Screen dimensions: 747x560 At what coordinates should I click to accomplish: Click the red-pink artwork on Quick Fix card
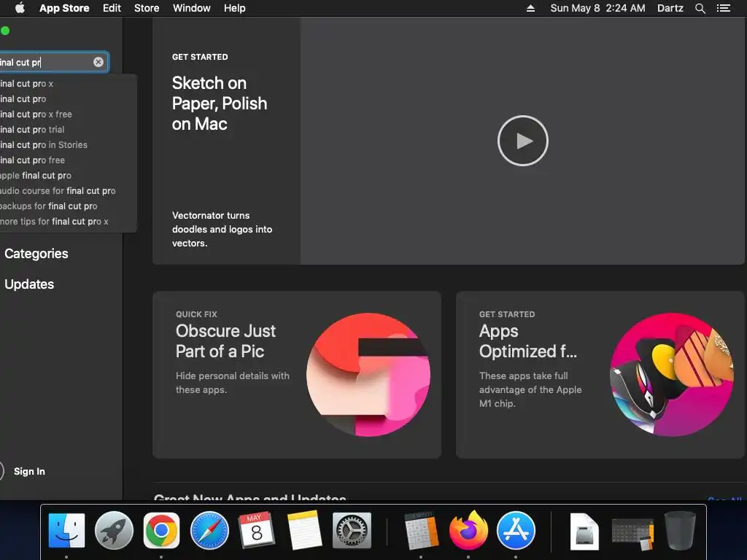(368, 375)
